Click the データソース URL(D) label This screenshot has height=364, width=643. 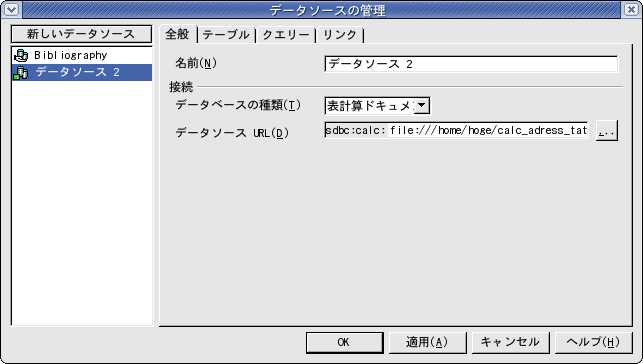tap(232, 133)
